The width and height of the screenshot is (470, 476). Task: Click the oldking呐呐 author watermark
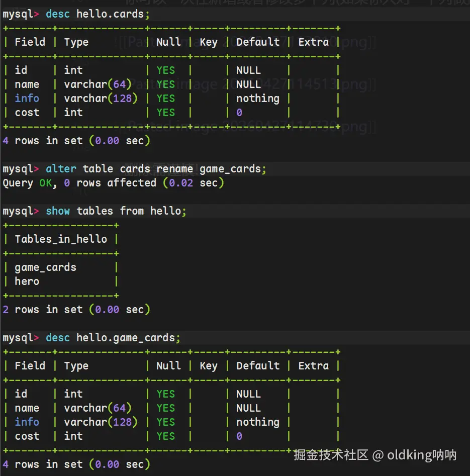[422, 455]
